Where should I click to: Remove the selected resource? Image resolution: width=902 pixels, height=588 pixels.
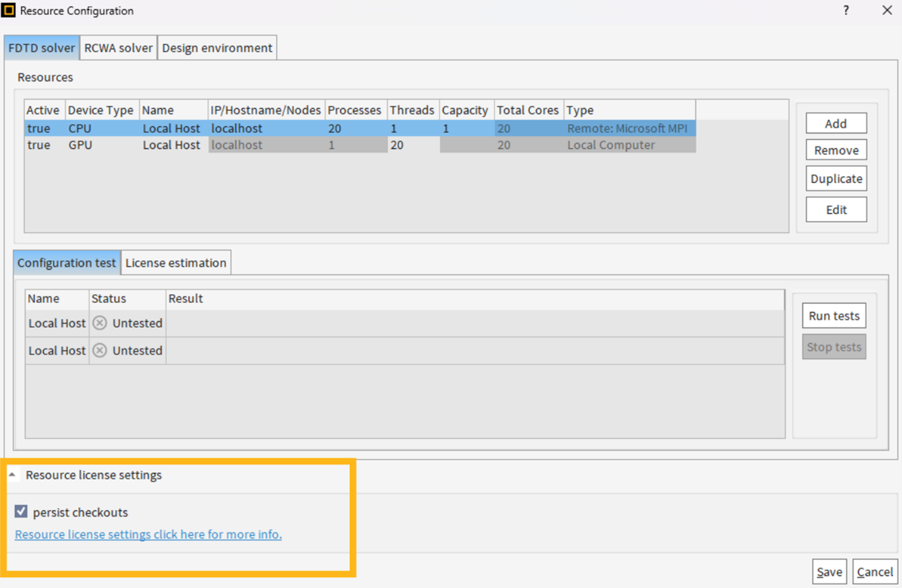pos(835,150)
